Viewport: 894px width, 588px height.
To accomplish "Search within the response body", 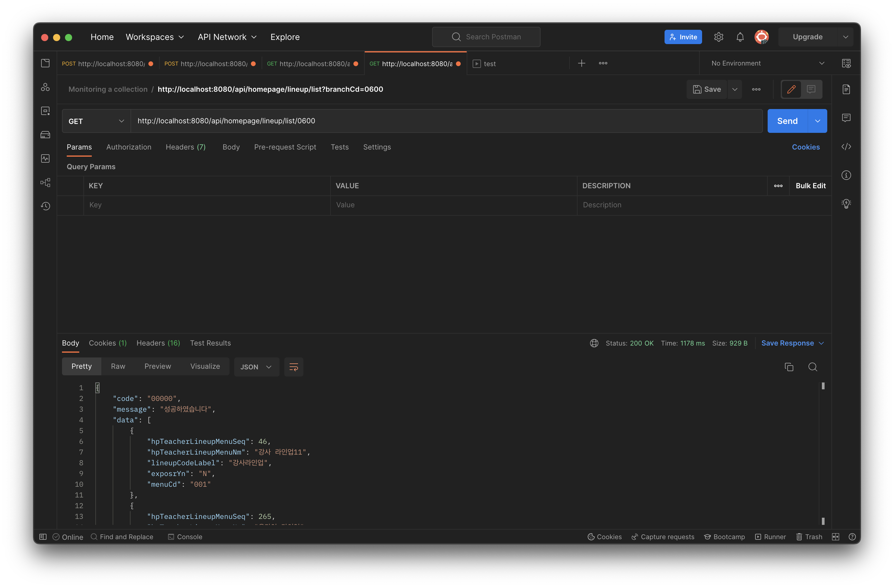I will [812, 367].
